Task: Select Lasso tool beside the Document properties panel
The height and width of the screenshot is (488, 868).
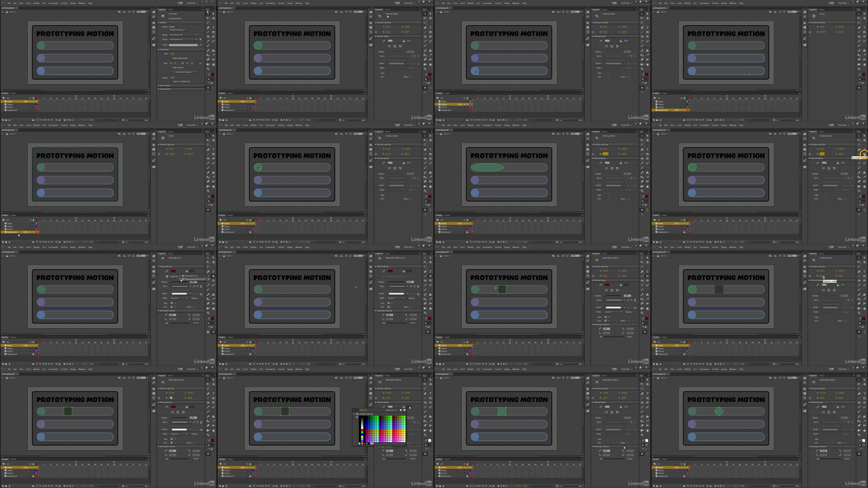Action: click(208, 23)
